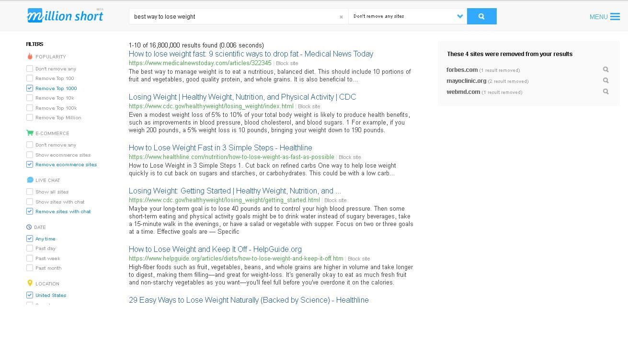Viewport: 628px width, 364px height.
Task: Open the CDC Losing Weight result title
Action: [242, 97]
